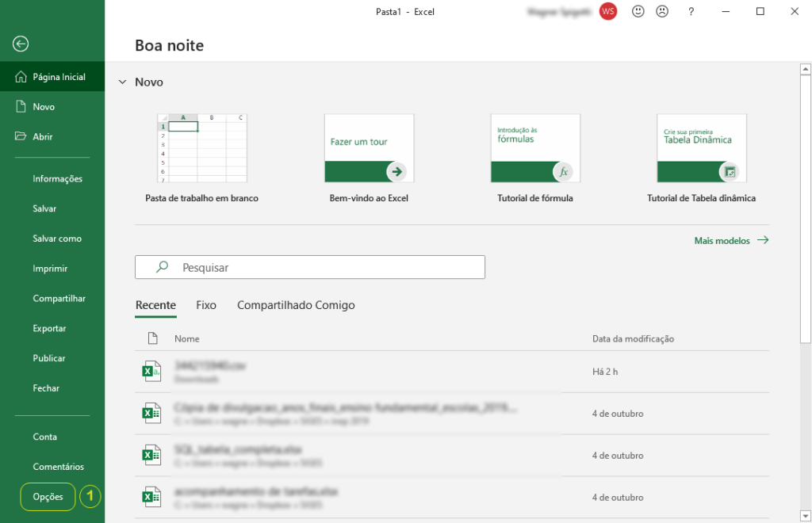The height and width of the screenshot is (523, 812).
Task: Open the Fazer um tour template
Action: (x=369, y=158)
